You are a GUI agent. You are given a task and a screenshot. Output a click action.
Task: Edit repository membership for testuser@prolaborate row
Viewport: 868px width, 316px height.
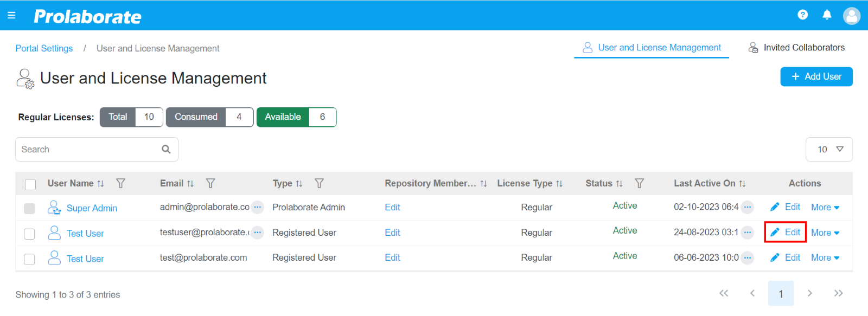(392, 233)
